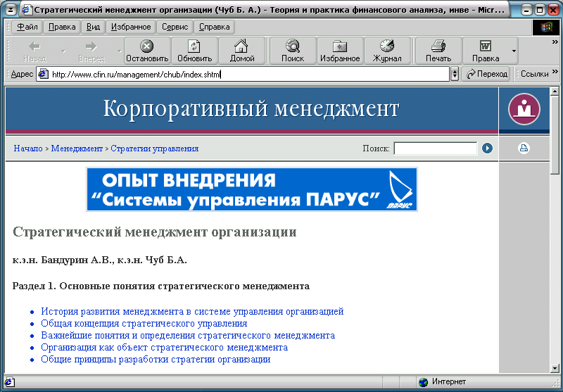Click the Edit (Правка) toolbar icon
Viewport: 563px width, 392px height.
tap(486, 50)
